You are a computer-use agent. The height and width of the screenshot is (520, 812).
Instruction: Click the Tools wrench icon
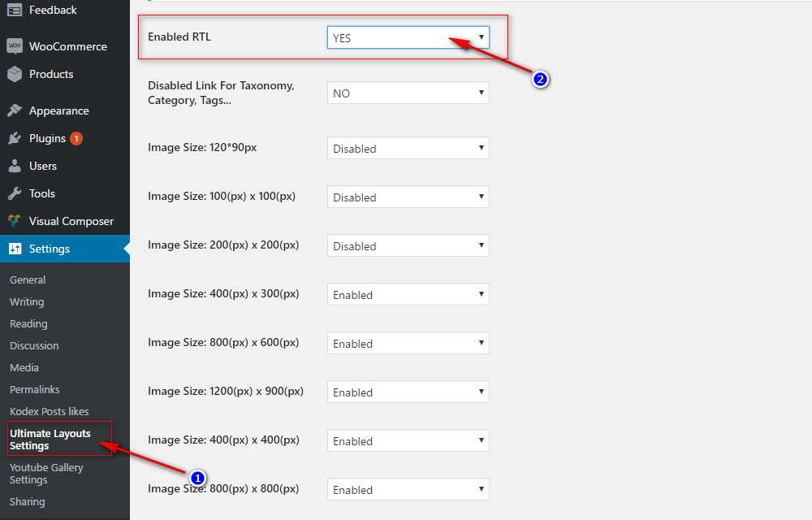(15, 193)
